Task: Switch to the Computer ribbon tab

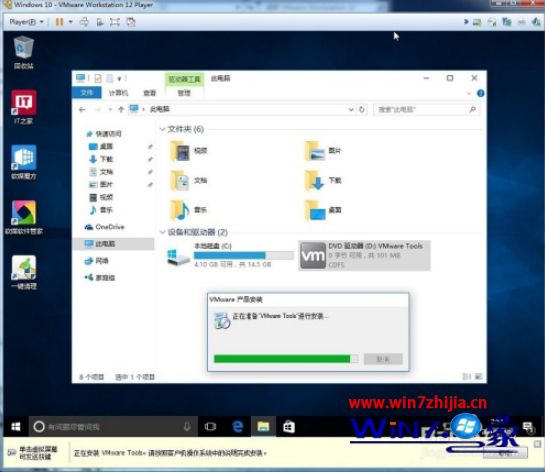Action: 119,93
